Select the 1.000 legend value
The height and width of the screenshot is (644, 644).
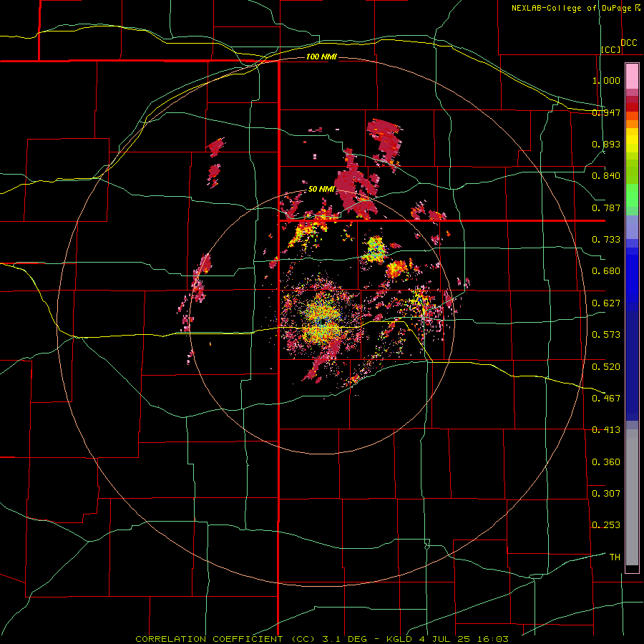click(x=606, y=80)
